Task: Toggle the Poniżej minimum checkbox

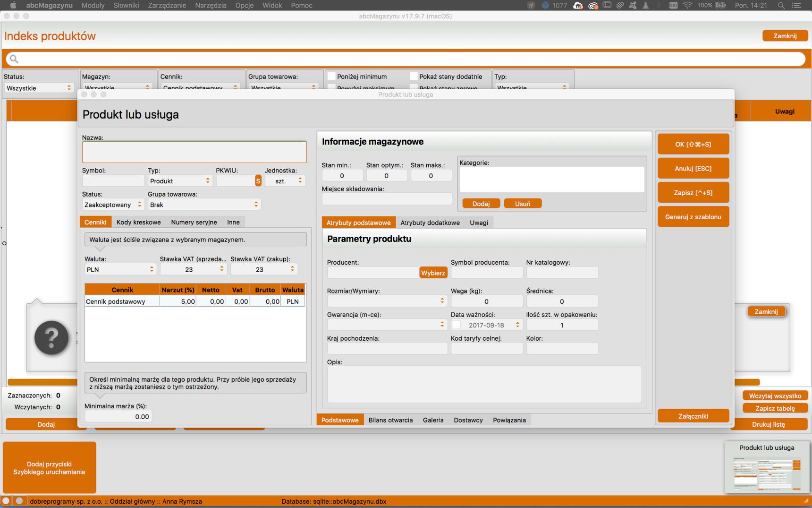Action: 331,76
